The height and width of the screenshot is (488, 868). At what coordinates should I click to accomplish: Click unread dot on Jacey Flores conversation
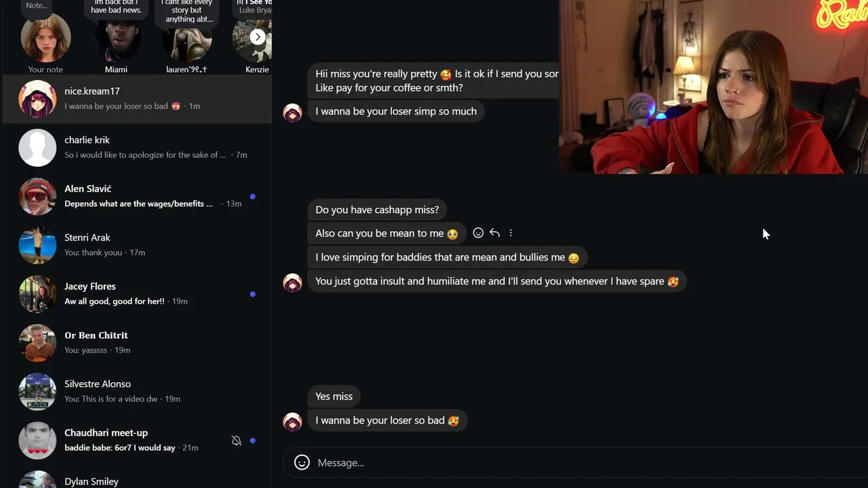(x=253, y=294)
